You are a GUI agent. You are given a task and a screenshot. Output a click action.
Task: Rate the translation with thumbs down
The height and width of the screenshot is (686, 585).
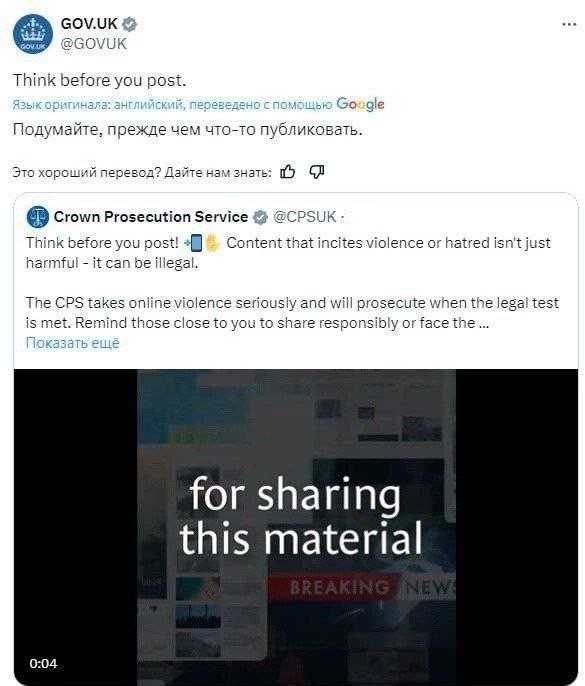tap(316, 172)
